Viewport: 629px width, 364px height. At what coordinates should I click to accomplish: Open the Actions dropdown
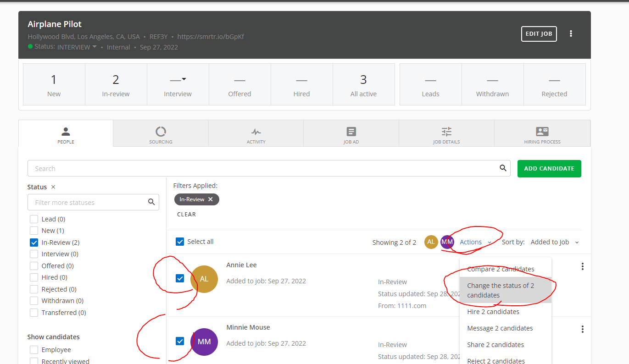476,242
